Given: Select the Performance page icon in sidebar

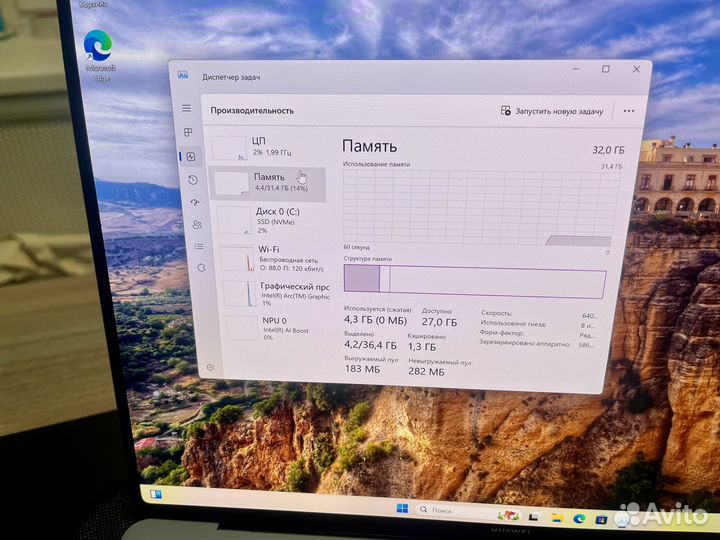Looking at the screenshot, I should coord(191,157).
